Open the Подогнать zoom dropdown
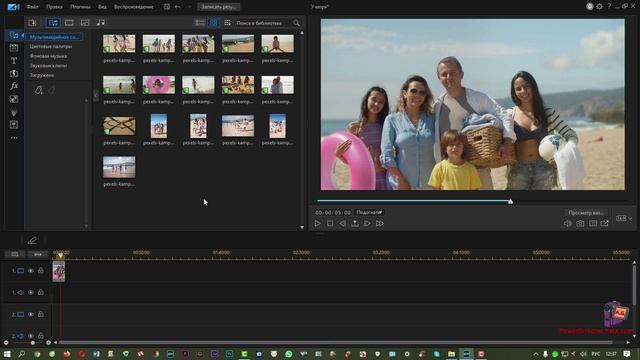 pyautogui.click(x=369, y=213)
